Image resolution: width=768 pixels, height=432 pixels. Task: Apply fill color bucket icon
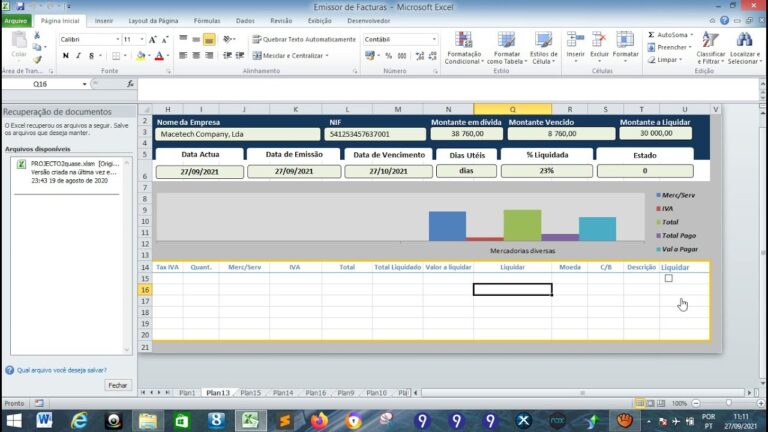click(140, 56)
